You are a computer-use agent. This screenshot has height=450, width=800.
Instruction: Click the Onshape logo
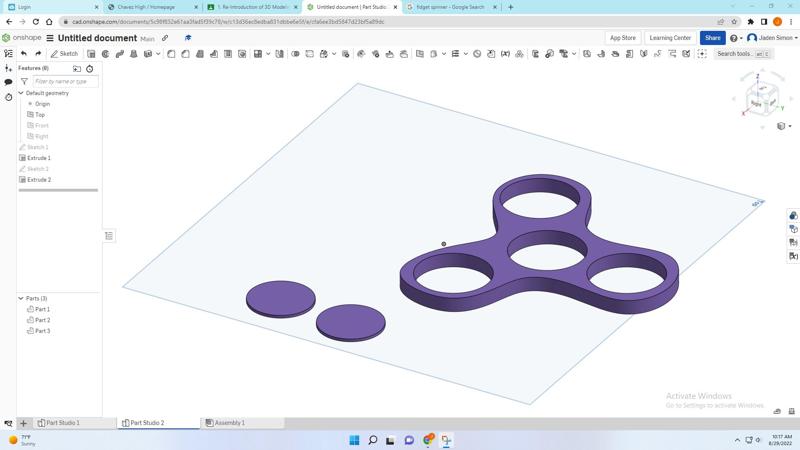coord(21,38)
